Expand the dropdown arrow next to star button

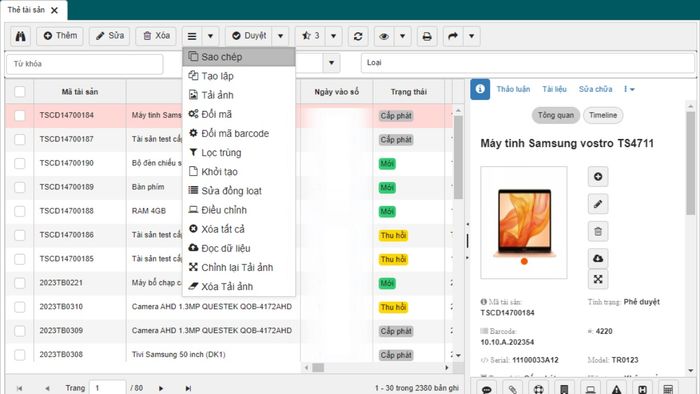(x=333, y=36)
